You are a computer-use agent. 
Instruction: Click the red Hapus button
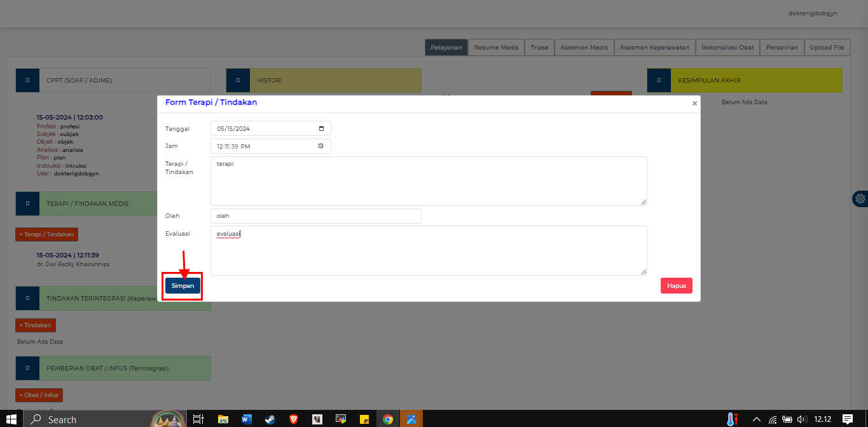point(676,286)
